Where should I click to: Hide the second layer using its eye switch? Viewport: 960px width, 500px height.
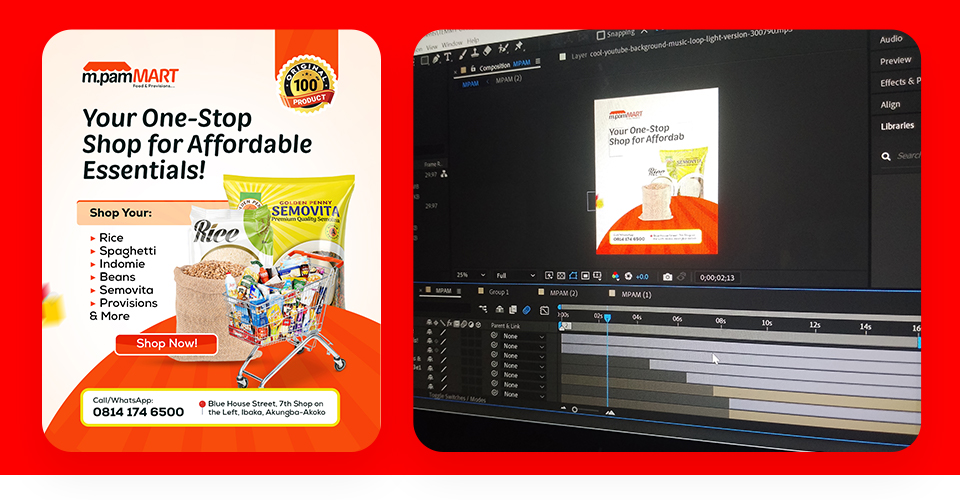click(x=429, y=341)
